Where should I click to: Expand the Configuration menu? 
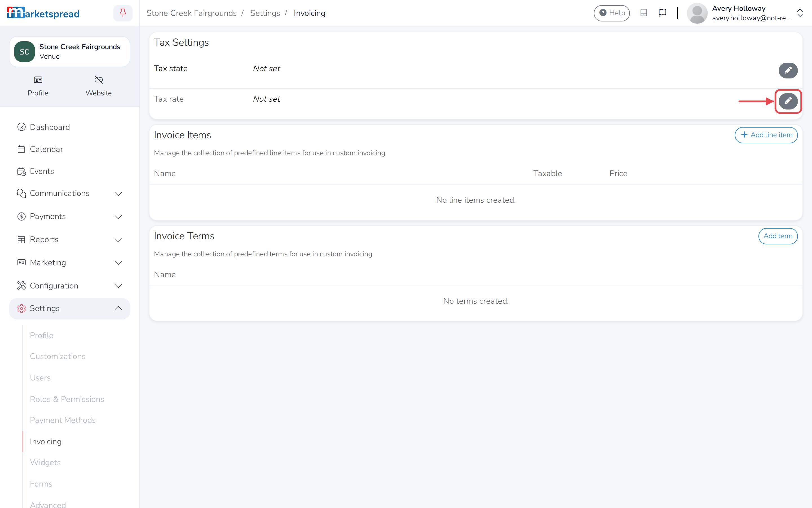pos(69,286)
